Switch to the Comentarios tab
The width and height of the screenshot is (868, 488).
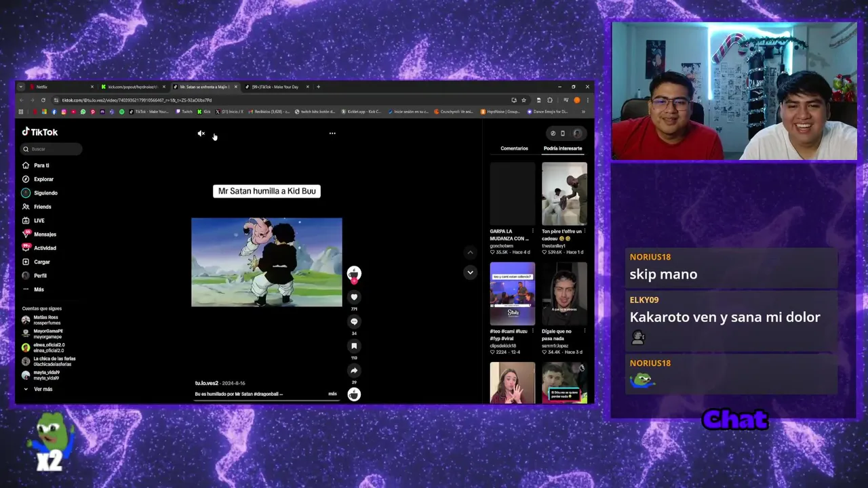514,148
